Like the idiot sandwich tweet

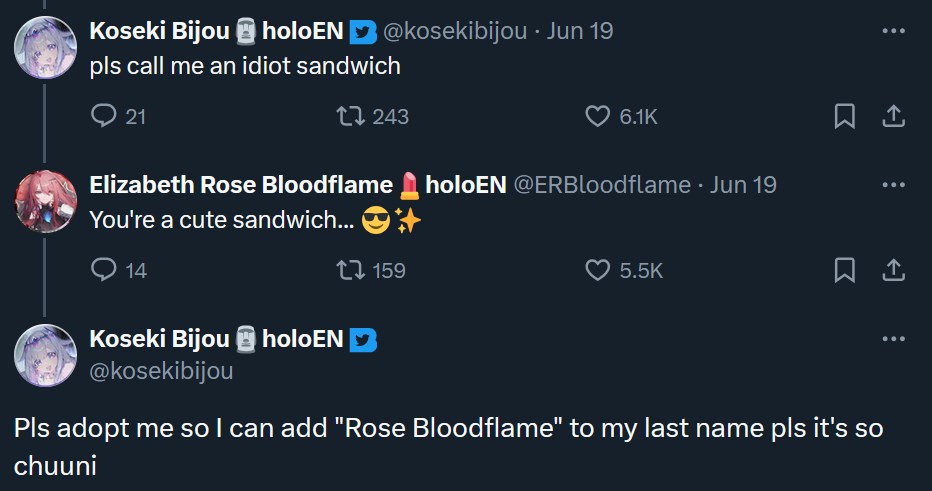[x=597, y=117]
